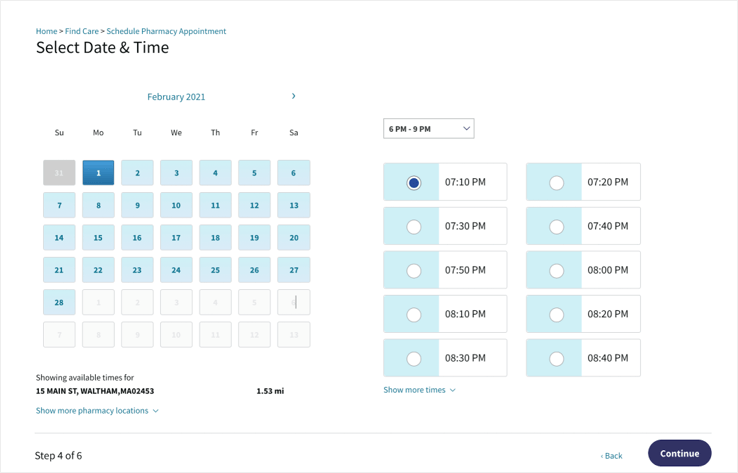
Task: Open Home breadcrumb link
Action: click(x=46, y=31)
